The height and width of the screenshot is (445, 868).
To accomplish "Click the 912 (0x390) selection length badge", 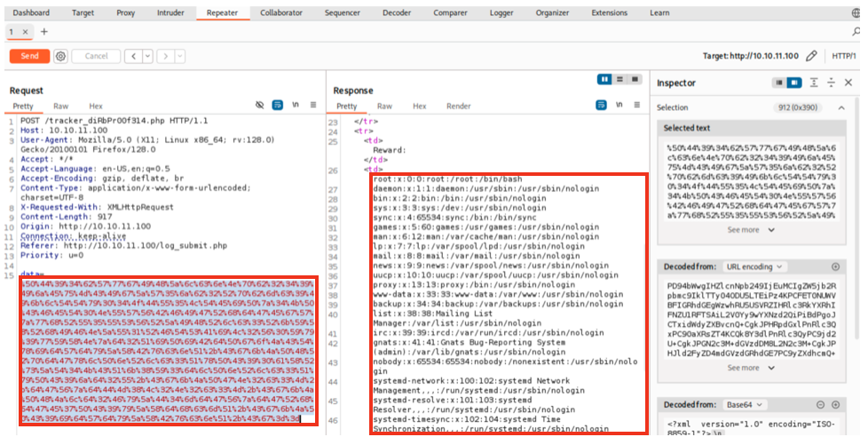I will [x=798, y=107].
